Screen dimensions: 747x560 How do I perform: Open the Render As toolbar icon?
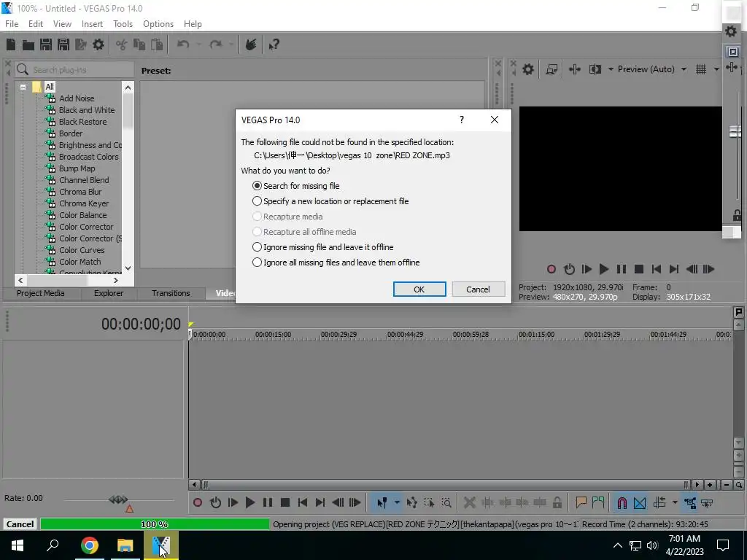click(81, 44)
